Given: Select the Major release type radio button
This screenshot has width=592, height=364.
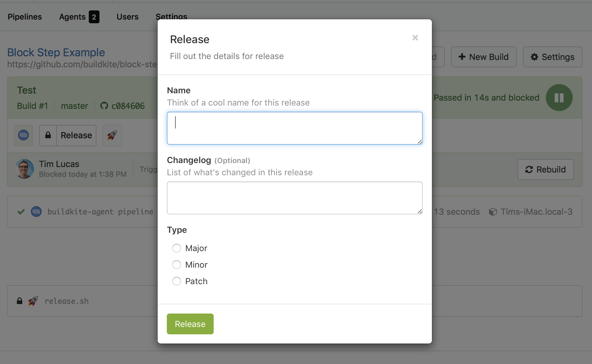Looking at the screenshot, I should (x=176, y=248).
